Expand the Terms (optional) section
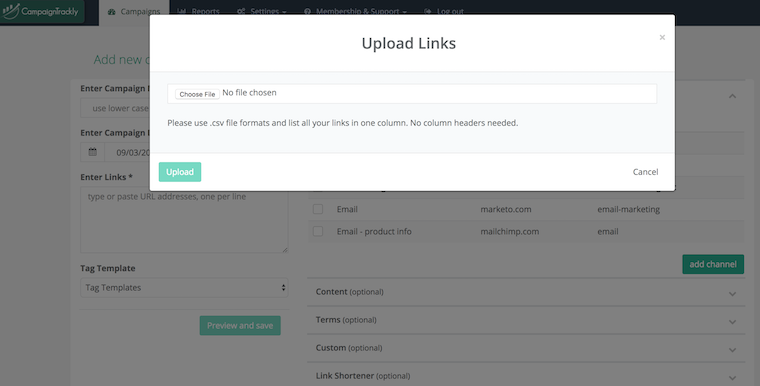Viewport: 760px width, 386px height. pyautogui.click(x=526, y=320)
